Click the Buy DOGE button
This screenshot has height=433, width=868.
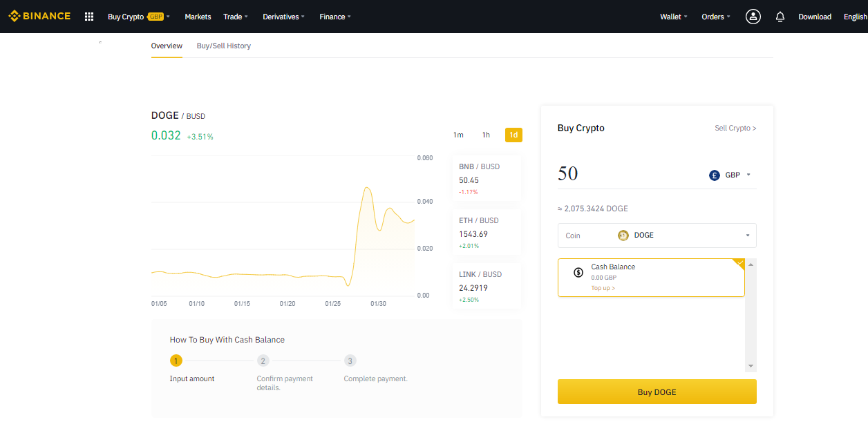pyautogui.click(x=657, y=392)
